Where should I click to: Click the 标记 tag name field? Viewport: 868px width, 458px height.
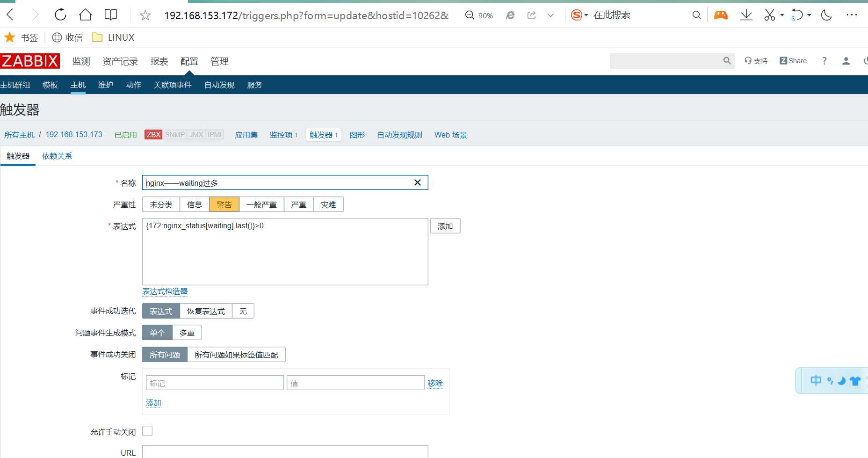[215, 383]
